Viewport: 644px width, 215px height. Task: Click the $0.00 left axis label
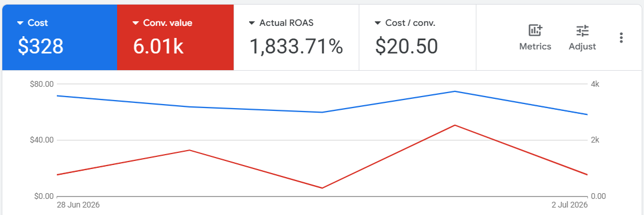44,196
